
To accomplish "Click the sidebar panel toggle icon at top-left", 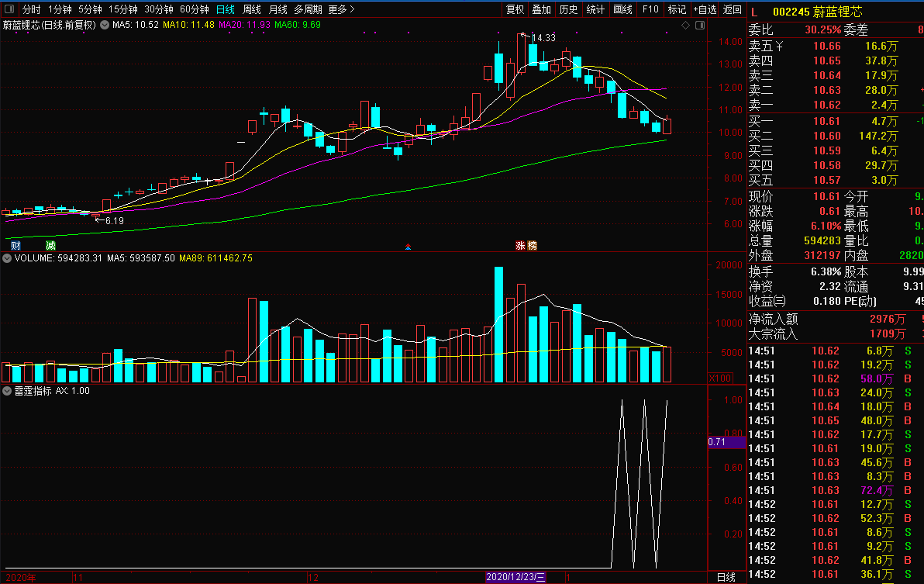I will pos(9,9).
